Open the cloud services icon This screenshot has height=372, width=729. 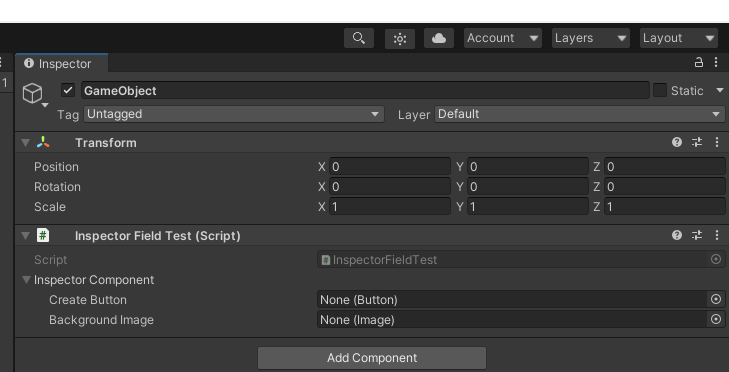(439, 38)
